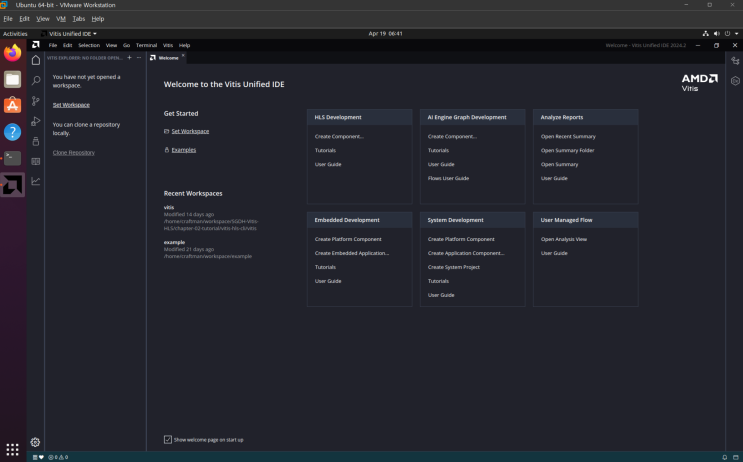Click the Help icon in the Ubuntu dock
Viewport: 743px width, 462px height.
click(x=13, y=132)
